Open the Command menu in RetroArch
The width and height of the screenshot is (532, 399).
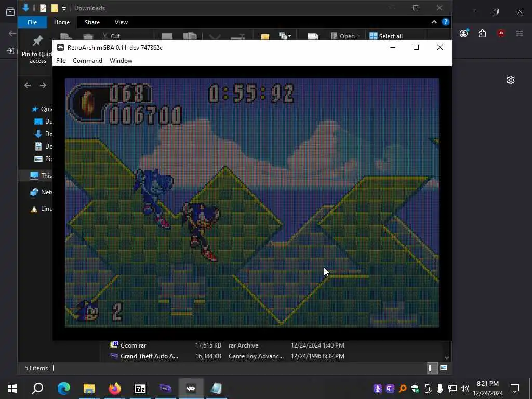[x=87, y=61]
